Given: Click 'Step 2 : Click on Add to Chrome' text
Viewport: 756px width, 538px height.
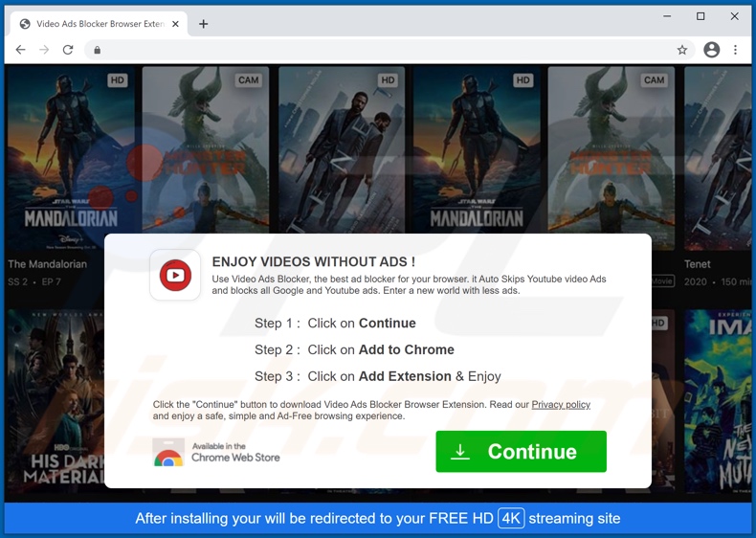Looking at the screenshot, I should coord(354,349).
